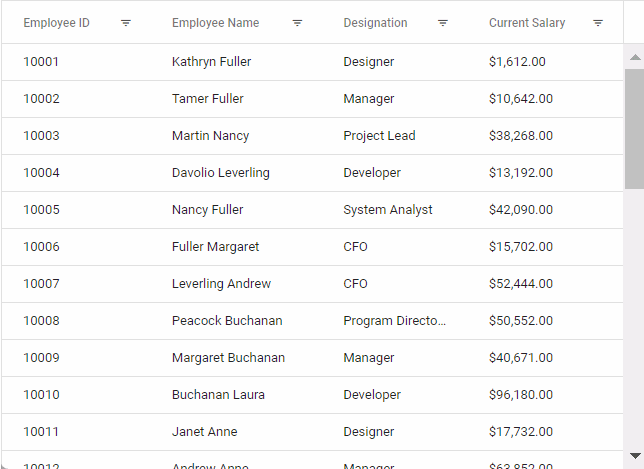Sort by the Employee ID column header
The image size is (644, 469).
click(56, 23)
